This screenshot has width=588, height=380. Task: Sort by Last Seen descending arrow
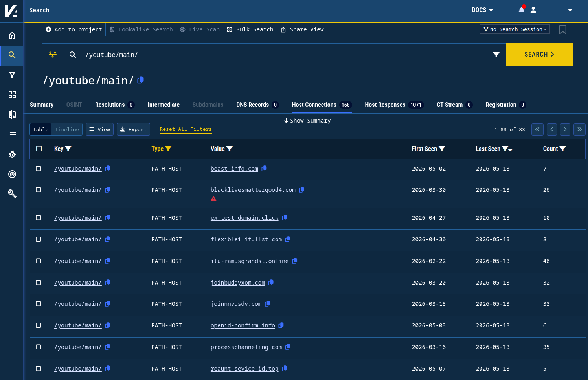(x=510, y=150)
